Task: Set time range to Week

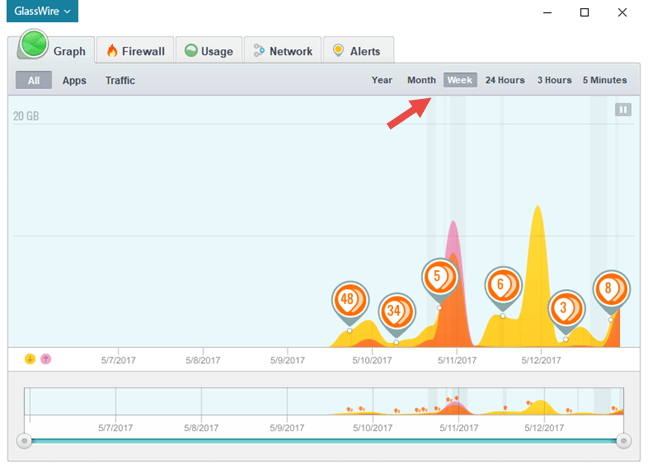Action: [460, 80]
